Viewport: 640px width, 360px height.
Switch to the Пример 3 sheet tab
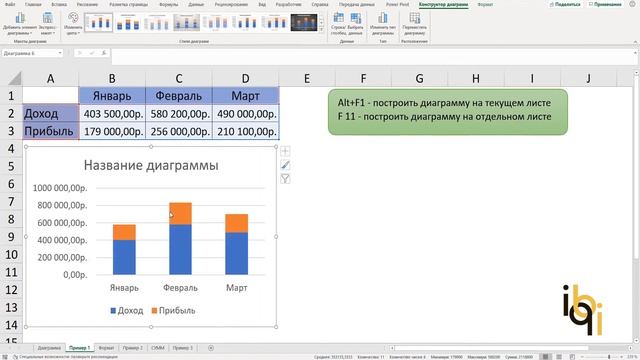pyautogui.click(x=182, y=348)
